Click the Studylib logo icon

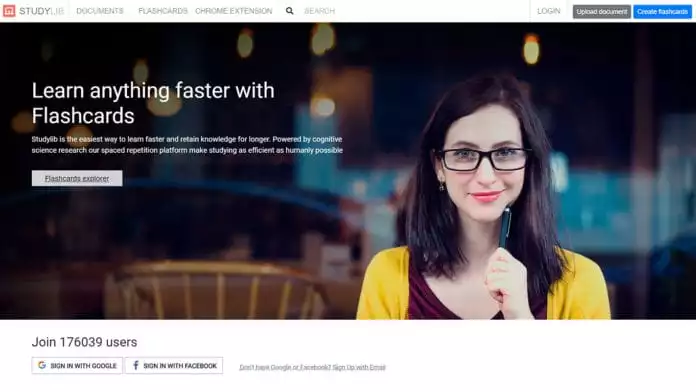tap(9, 11)
